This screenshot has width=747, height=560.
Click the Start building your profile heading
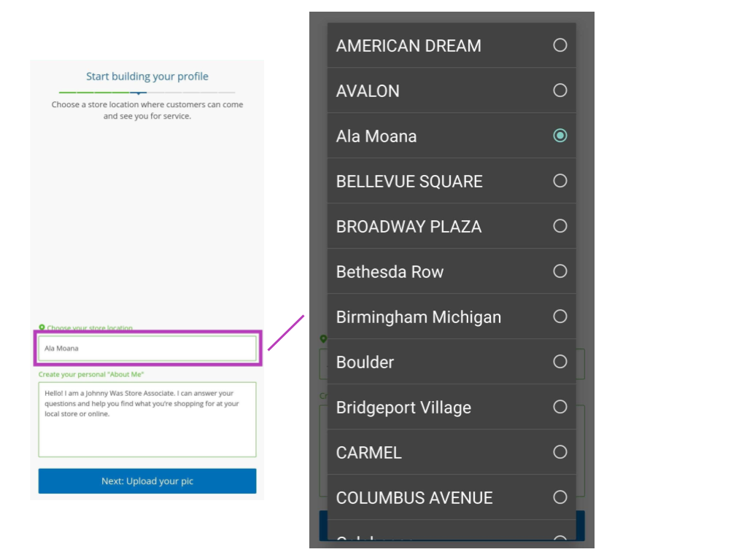[147, 76]
